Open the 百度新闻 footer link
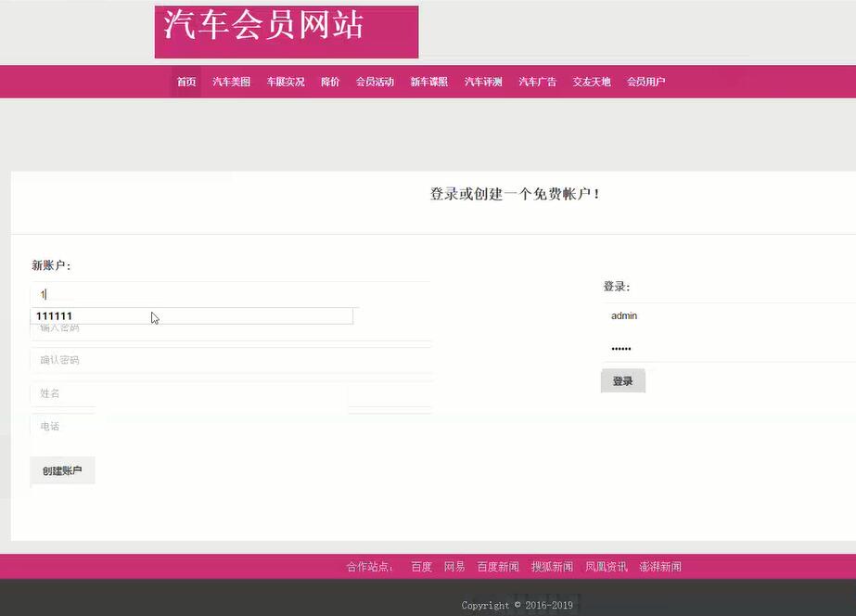 (x=499, y=566)
